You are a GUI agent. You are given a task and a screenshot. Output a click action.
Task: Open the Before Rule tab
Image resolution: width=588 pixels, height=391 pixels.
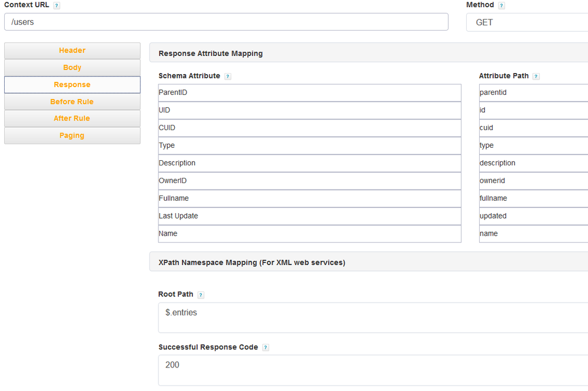[x=72, y=102]
